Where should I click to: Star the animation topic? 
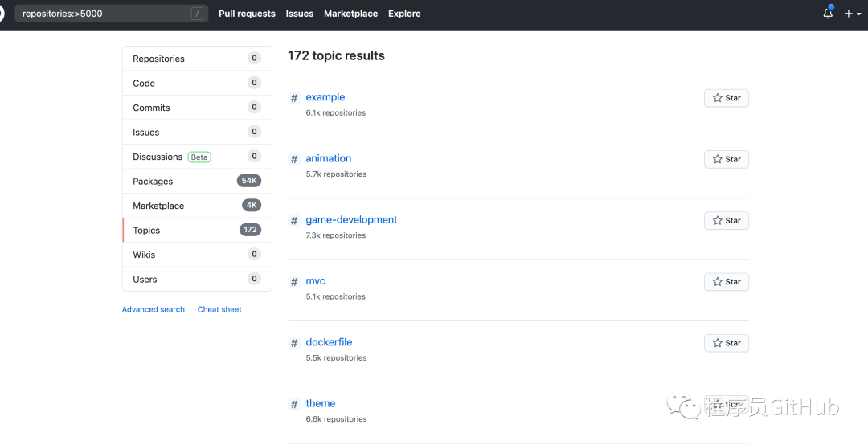point(727,159)
